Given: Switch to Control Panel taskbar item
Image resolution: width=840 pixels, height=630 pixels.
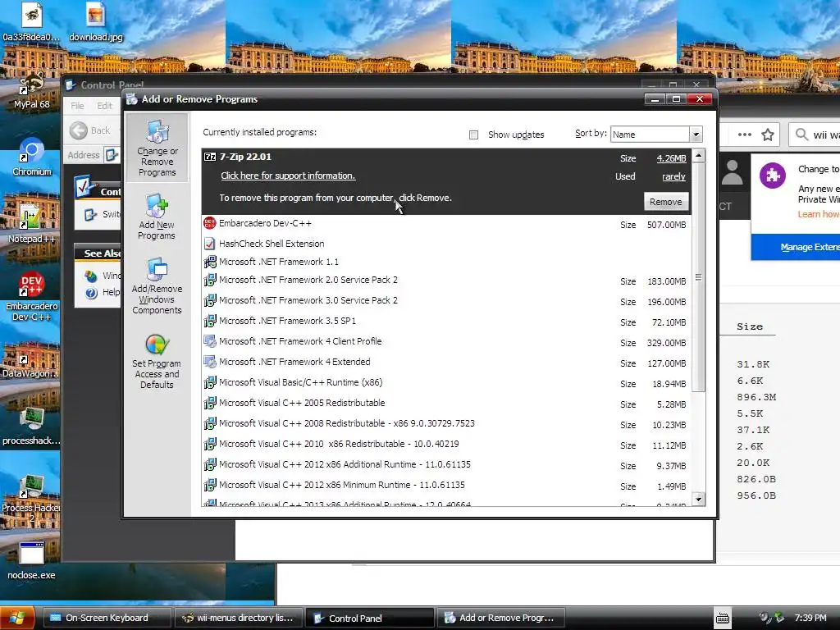Looking at the screenshot, I should point(370,619).
